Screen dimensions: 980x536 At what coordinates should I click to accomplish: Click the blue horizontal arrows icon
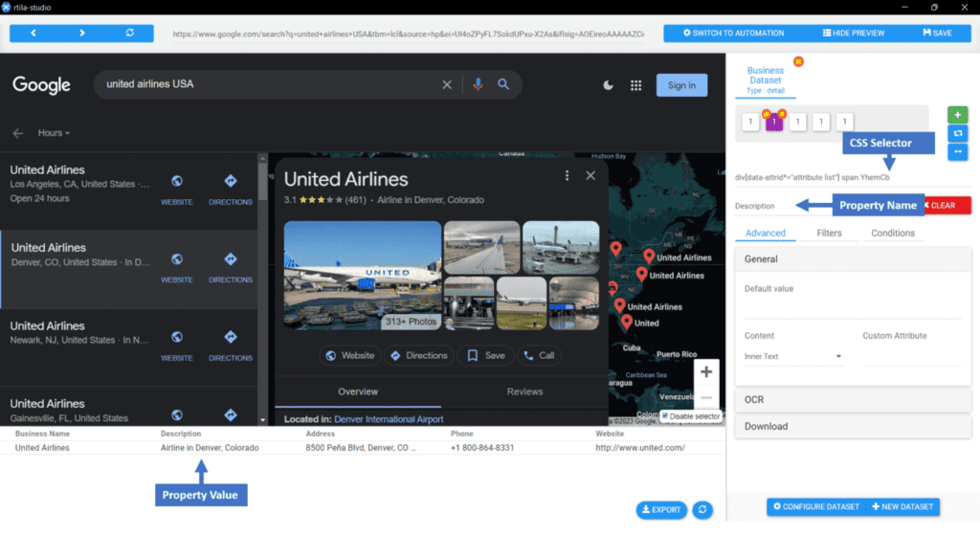957,152
